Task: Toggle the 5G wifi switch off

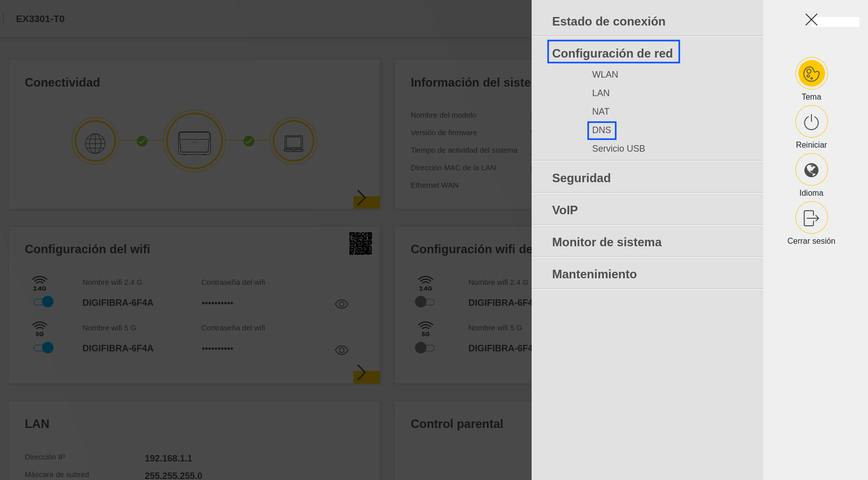Action: 44,347
